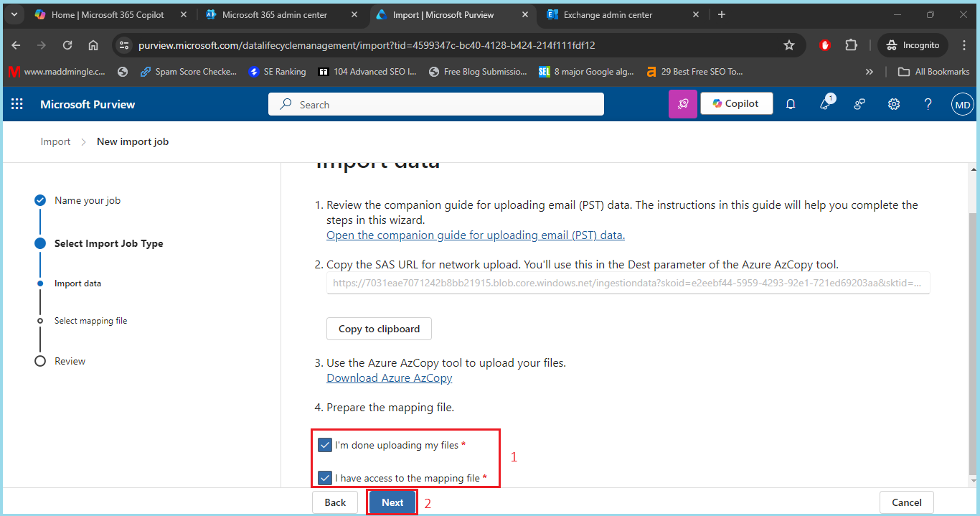Screen dimensions: 980x516
Task: Open the Spam Score Checker bookmark
Action: pyautogui.click(x=189, y=72)
